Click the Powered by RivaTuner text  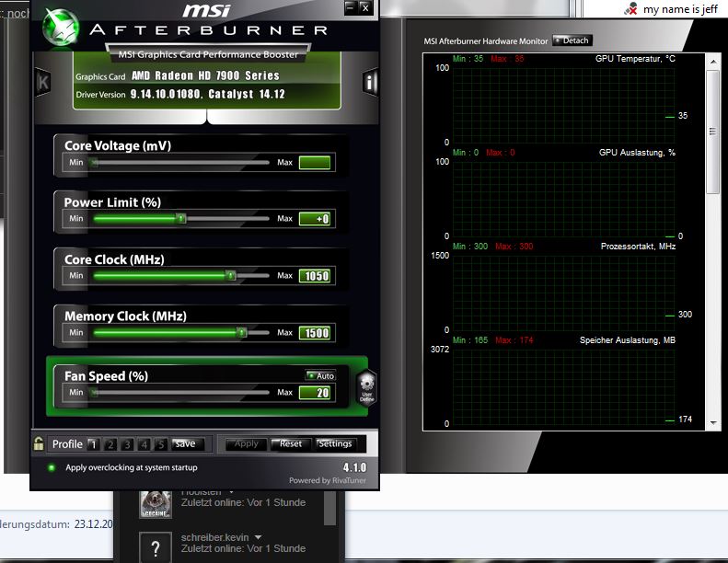328,480
